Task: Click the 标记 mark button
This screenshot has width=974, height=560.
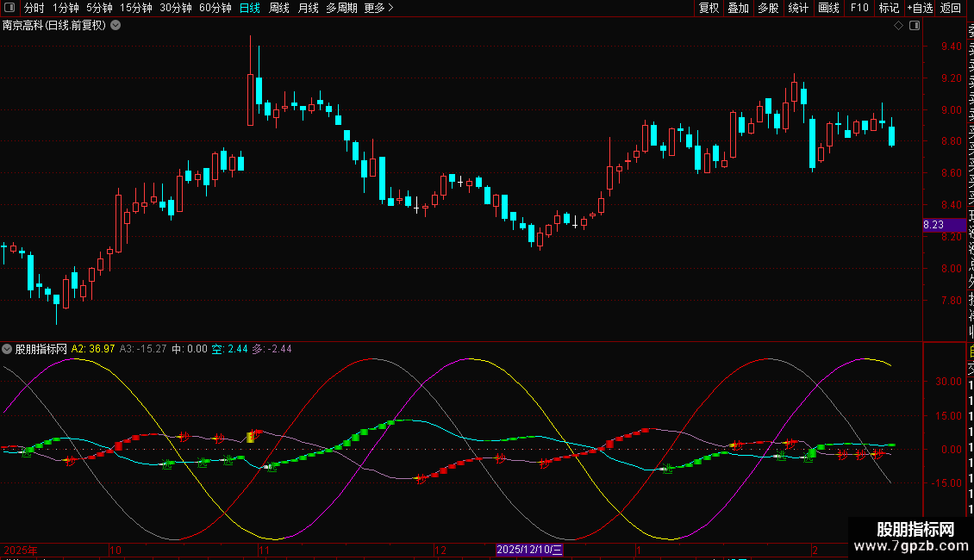Action: (x=889, y=8)
